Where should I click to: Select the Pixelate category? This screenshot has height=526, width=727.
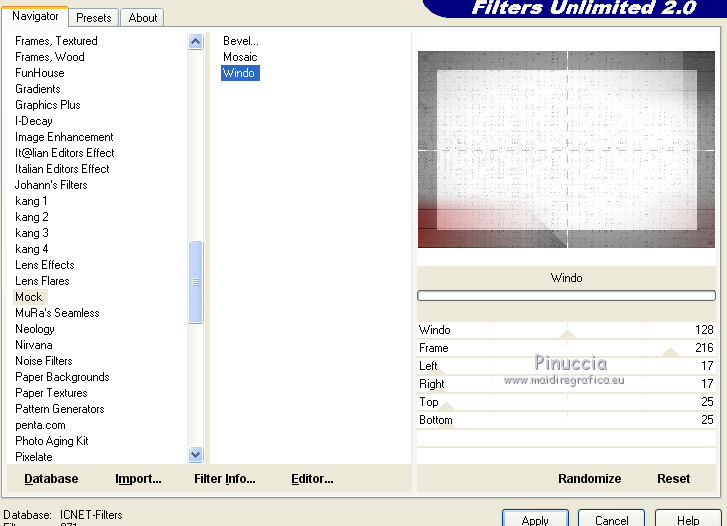(x=33, y=457)
